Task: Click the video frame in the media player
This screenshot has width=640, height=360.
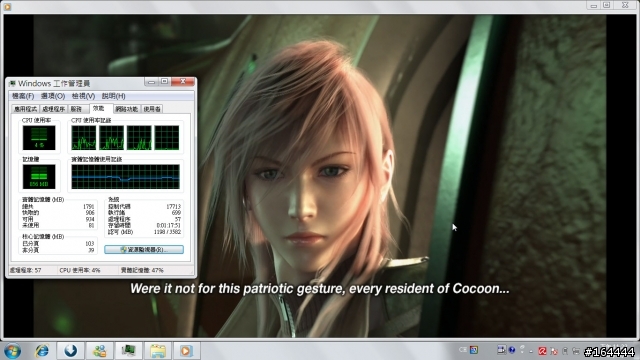Action: (x=320, y=176)
